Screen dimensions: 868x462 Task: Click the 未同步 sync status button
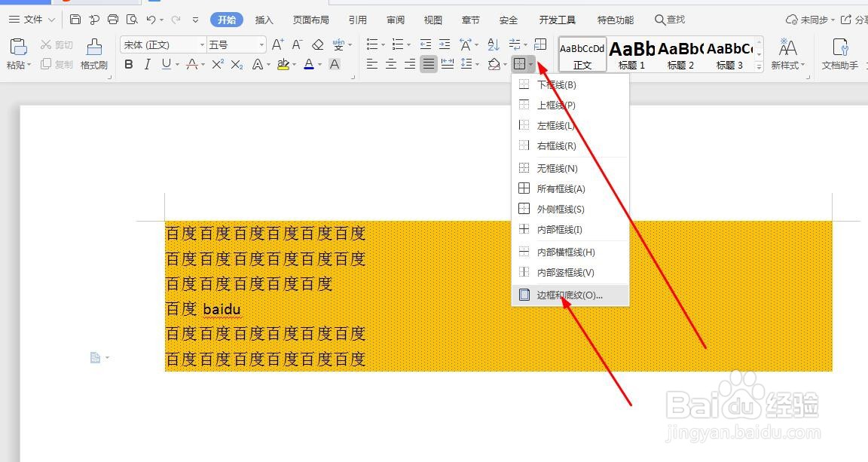[x=810, y=20]
